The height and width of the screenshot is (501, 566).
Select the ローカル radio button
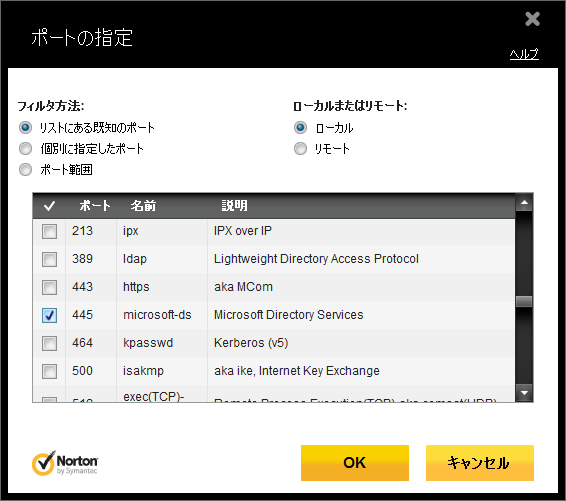click(300, 127)
